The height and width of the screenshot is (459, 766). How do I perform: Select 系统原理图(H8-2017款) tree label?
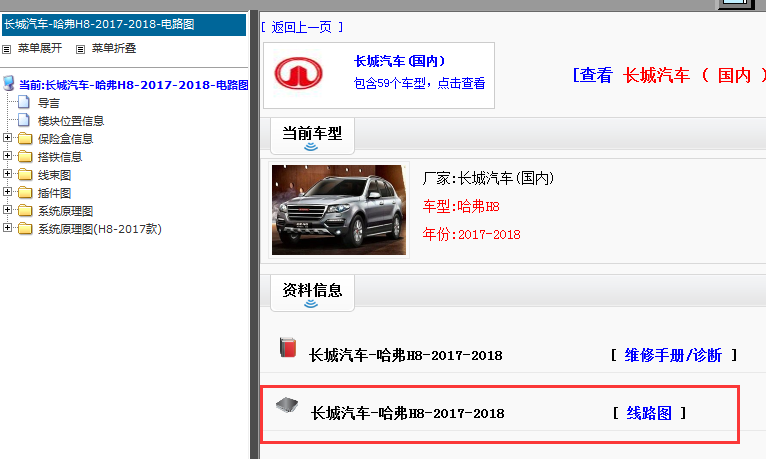pos(100,229)
